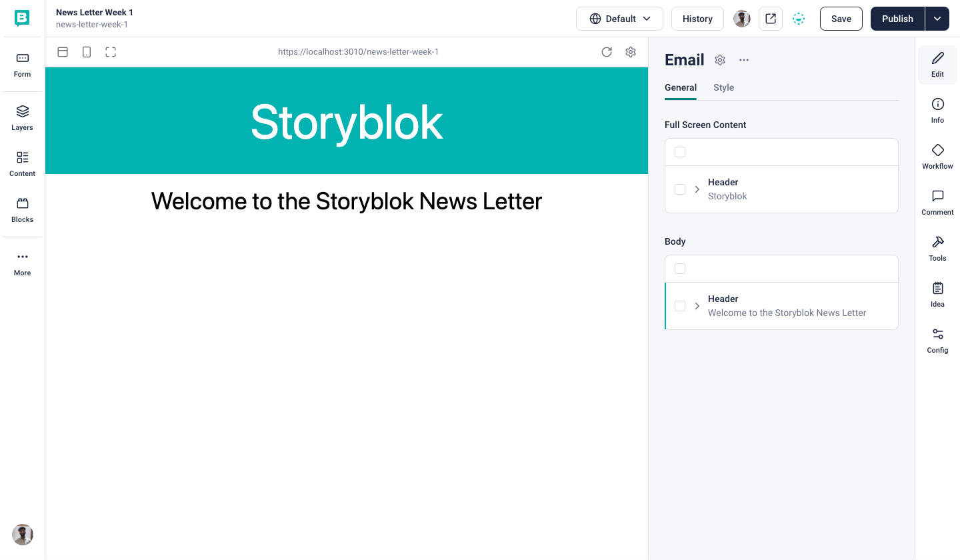Click the Storyblok heading in preview
This screenshot has width=960, height=560.
coord(347,121)
